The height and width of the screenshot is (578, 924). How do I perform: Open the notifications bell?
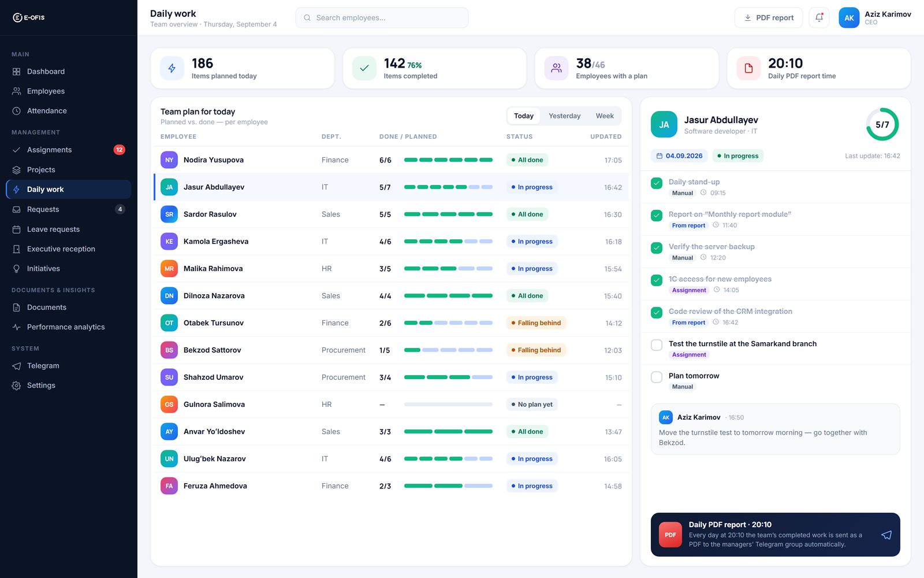point(819,18)
